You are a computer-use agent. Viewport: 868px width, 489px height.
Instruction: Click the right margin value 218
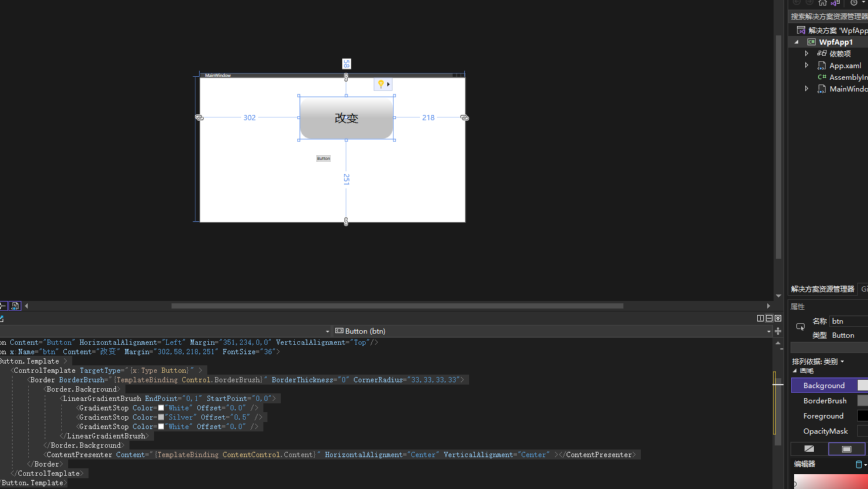(428, 118)
